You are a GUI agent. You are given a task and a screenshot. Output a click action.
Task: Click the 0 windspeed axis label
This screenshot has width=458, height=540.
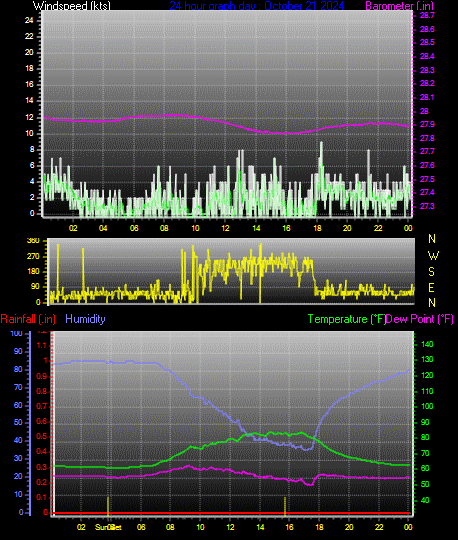click(x=32, y=214)
